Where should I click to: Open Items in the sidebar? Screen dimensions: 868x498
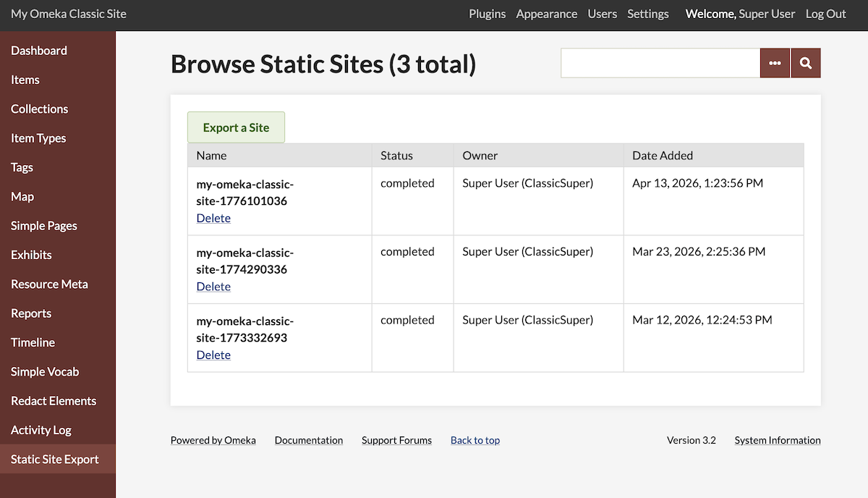58,80
